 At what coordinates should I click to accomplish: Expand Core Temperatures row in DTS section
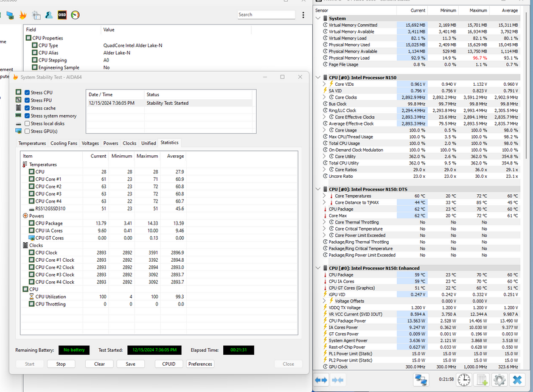(324, 196)
